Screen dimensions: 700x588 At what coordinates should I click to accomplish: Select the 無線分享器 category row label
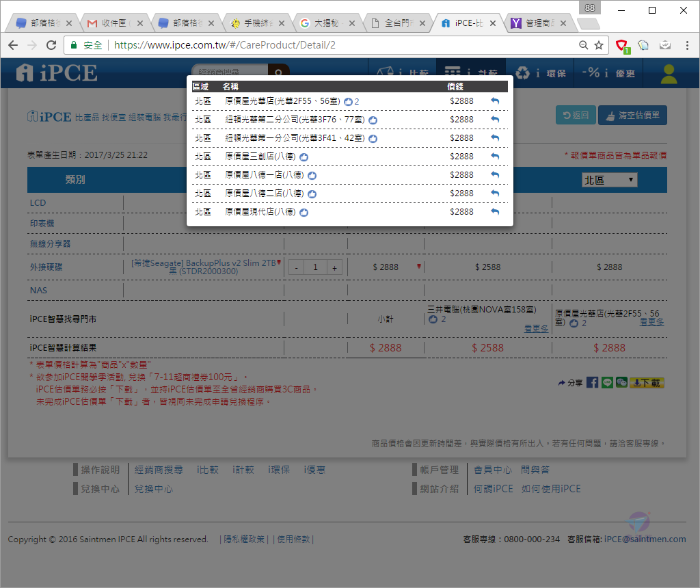pyautogui.click(x=50, y=244)
